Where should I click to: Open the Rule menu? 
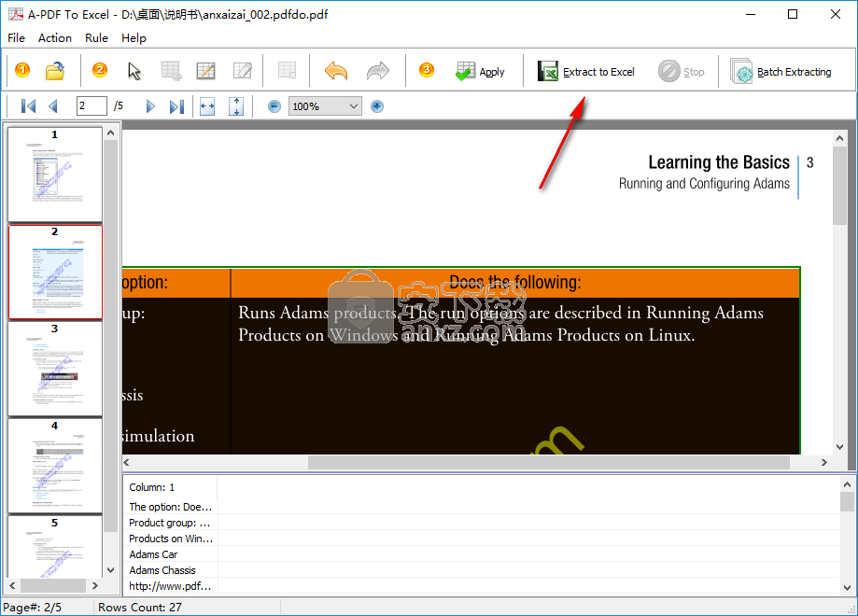[96, 37]
